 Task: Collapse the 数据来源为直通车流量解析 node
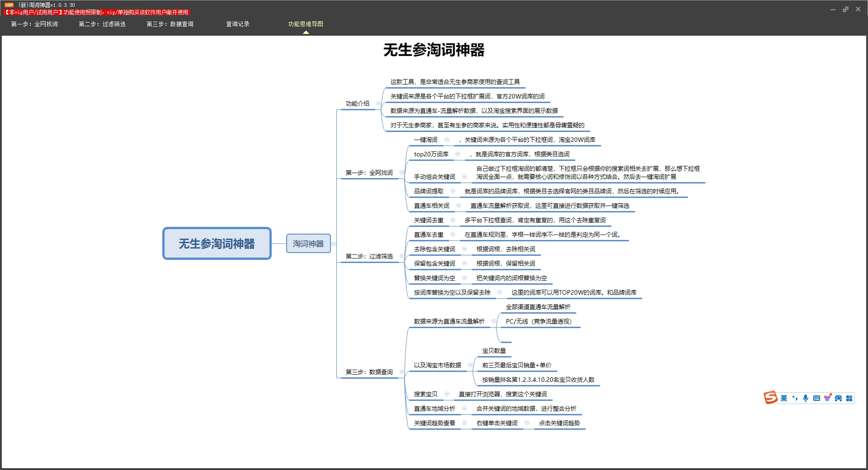pos(494,321)
